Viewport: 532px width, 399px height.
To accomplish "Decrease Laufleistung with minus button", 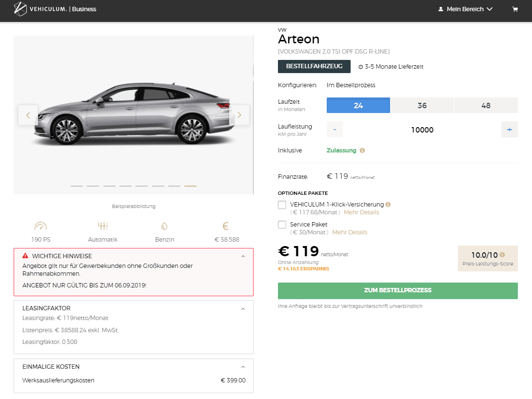I will pyautogui.click(x=335, y=130).
